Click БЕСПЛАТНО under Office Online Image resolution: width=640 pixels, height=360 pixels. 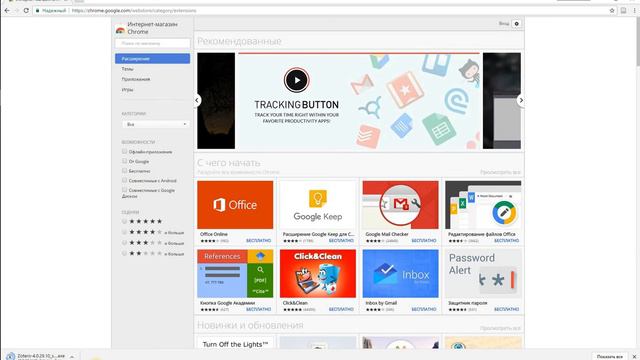tap(258, 240)
